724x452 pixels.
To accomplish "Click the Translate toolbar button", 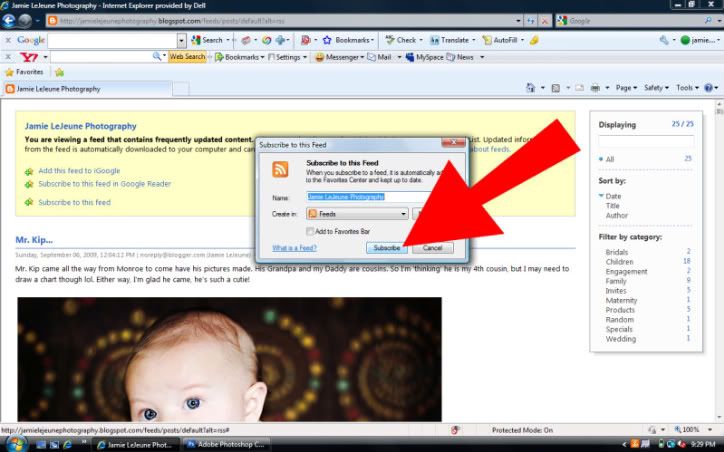I will click(450, 40).
